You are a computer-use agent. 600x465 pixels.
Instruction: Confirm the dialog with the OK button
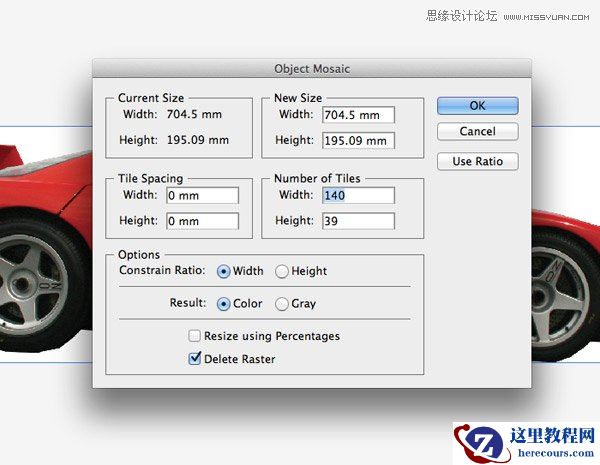click(478, 106)
